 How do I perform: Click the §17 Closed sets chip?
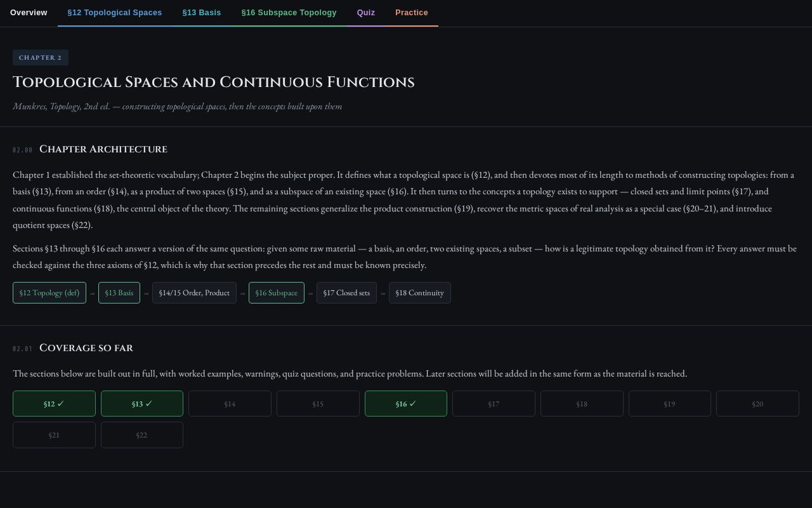(346, 293)
